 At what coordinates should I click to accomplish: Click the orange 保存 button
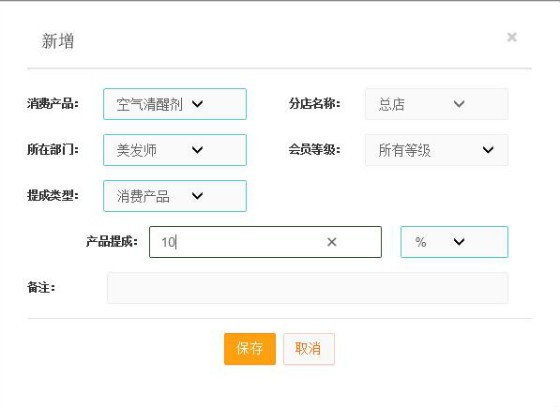[250, 349]
